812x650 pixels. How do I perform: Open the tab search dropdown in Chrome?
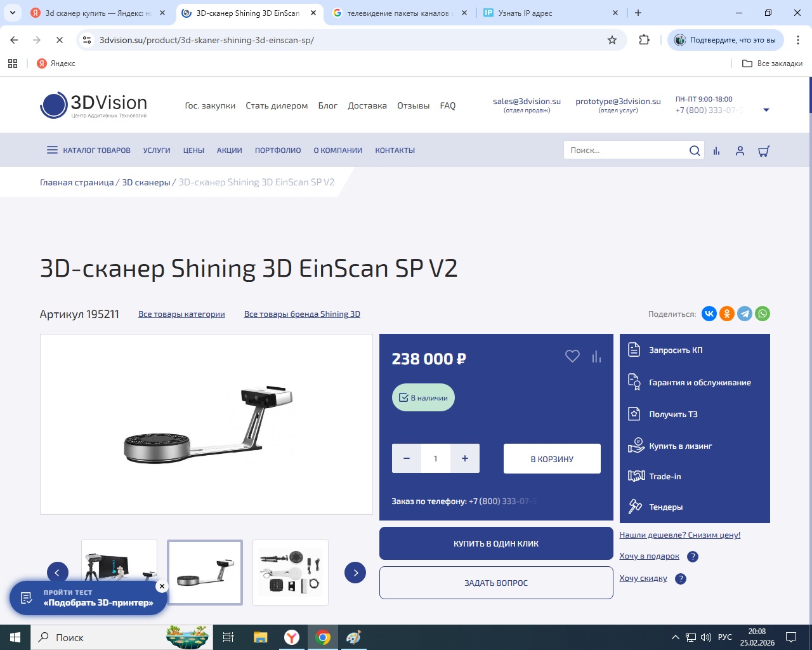[13, 13]
